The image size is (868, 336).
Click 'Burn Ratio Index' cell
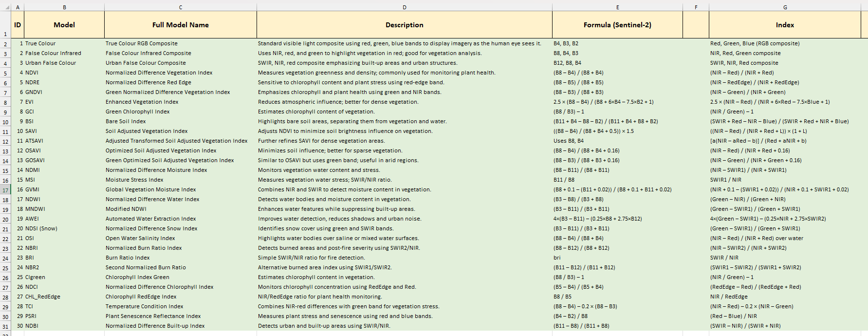[181, 258]
